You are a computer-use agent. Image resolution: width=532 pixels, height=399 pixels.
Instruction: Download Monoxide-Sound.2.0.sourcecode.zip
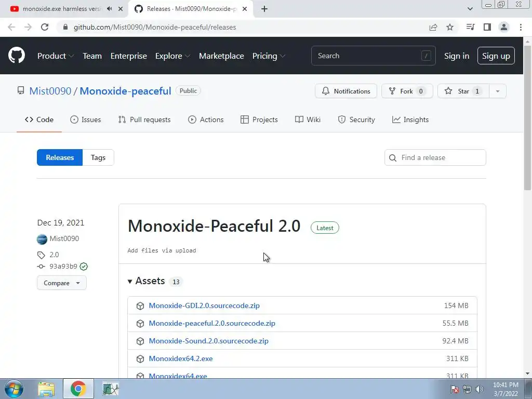(x=209, y=341)
